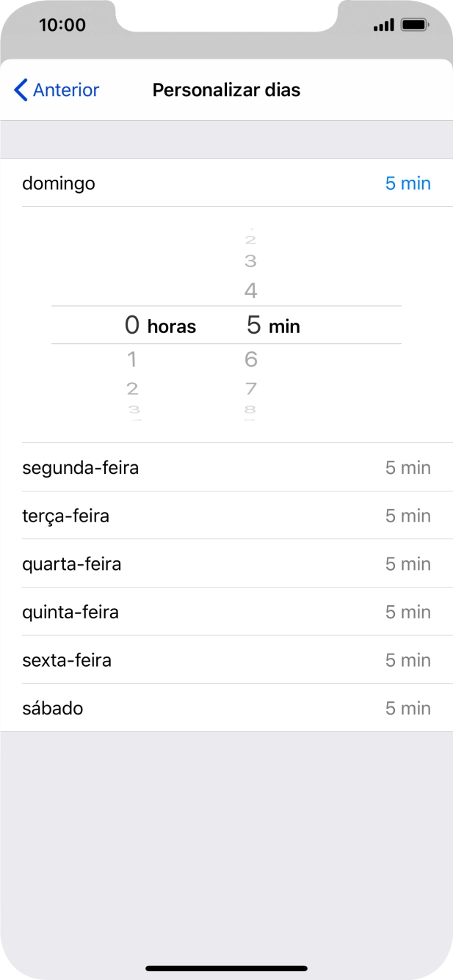Collapse the domingo time picker
This screenshot has height=980, width=453.
59,183
